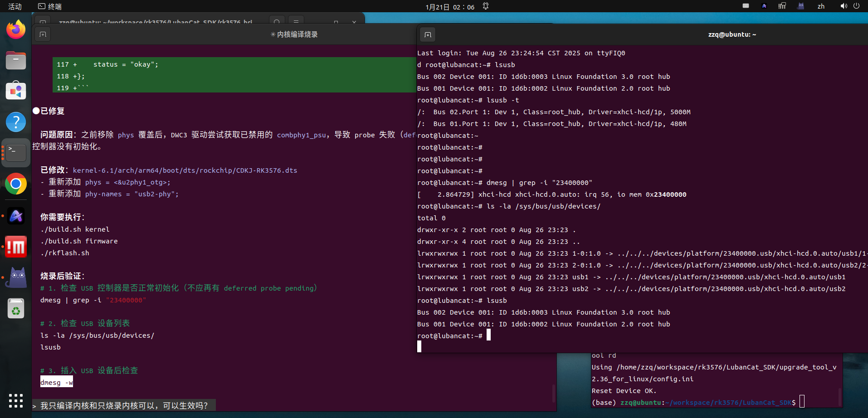The image size is (868, 418).
Task: Open hamburger menu in background terminal window
Action: [296, 22]
